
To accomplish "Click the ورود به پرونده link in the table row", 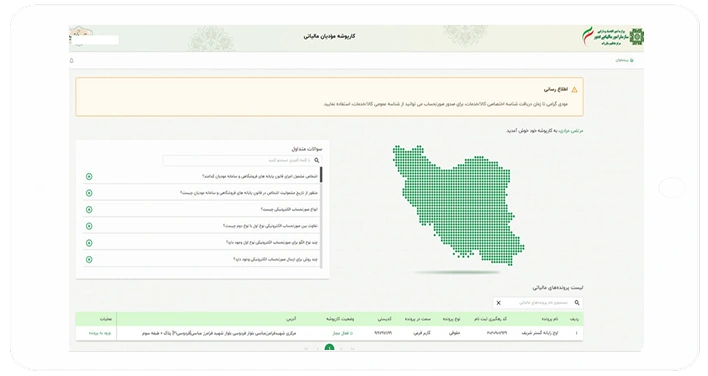I will (x=100, y=333).
